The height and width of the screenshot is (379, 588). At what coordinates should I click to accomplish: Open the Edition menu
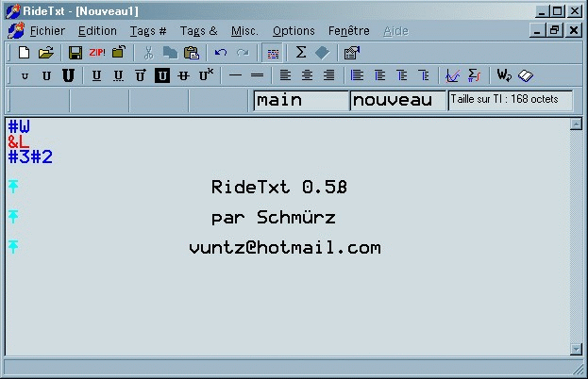(97, 31)
